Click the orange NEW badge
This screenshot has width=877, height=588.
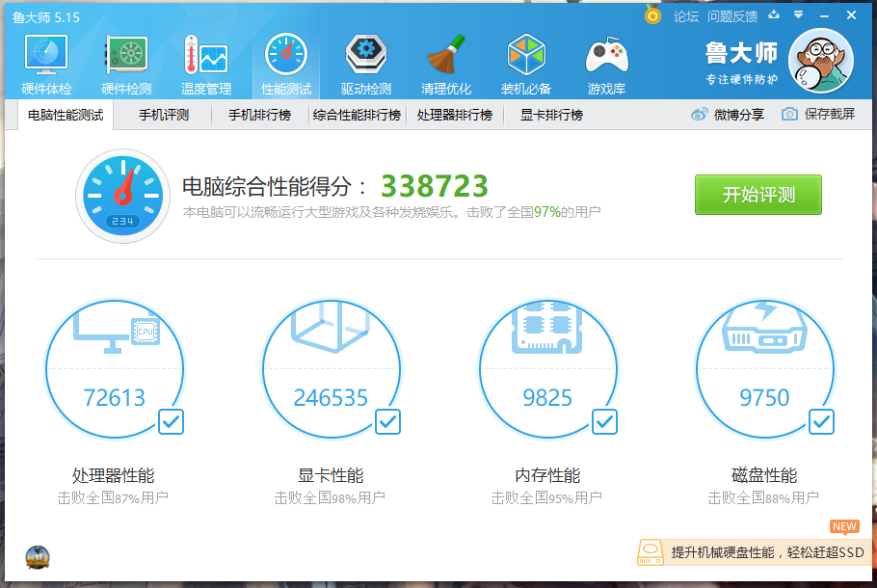(844, 526)
